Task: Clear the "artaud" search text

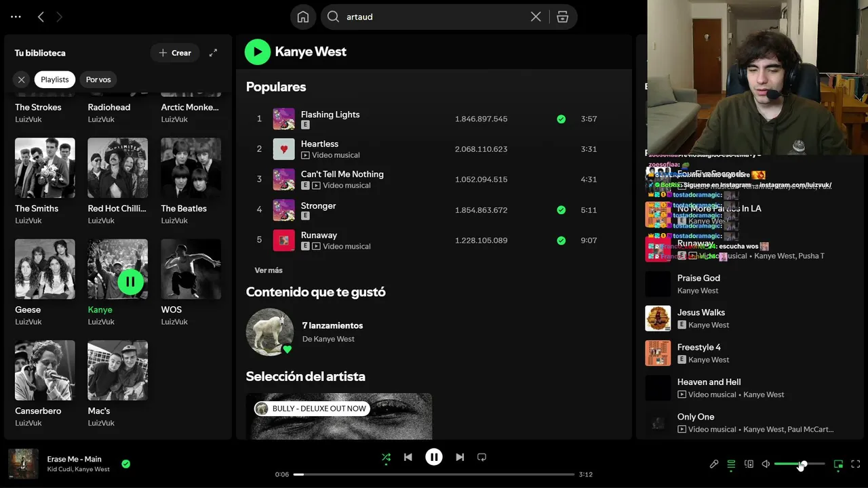Action: point(536,17)
